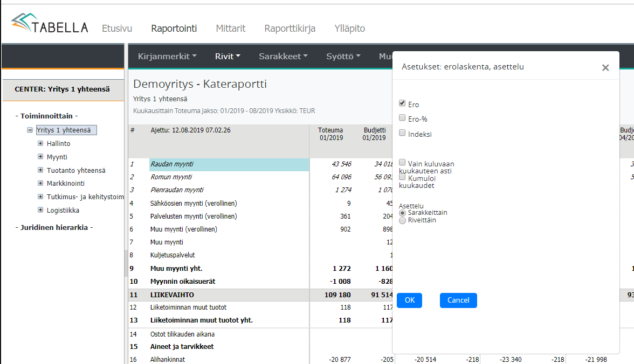Expand the Myynti tree node
Screen dimensions: 634x364
[x=40, y=157]
